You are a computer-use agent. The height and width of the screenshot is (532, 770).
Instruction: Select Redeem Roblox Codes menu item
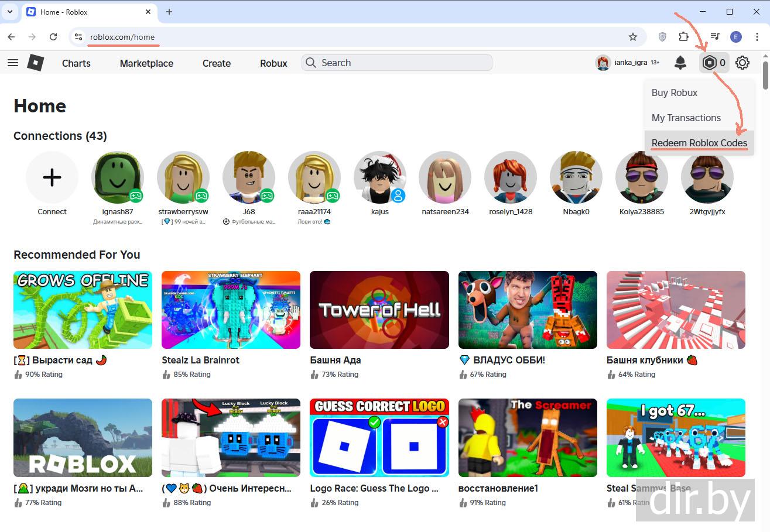[699, 143]
